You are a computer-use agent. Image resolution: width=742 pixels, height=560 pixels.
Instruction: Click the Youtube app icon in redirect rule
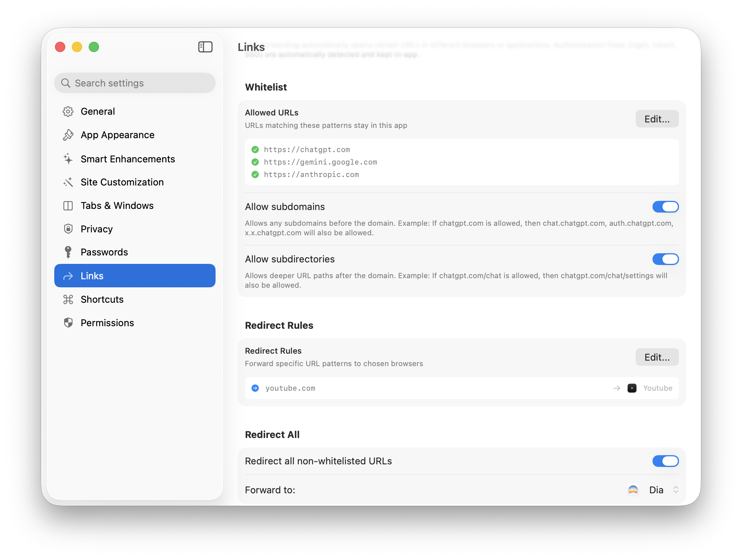click(632, 388)
